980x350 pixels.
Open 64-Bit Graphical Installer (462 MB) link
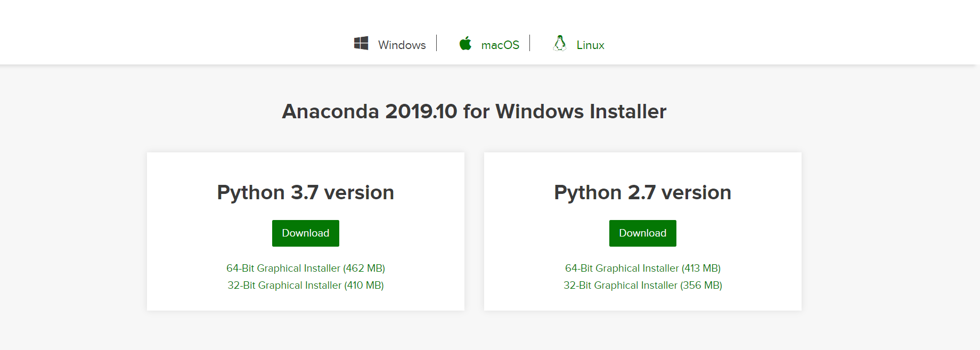coord(306,268)
